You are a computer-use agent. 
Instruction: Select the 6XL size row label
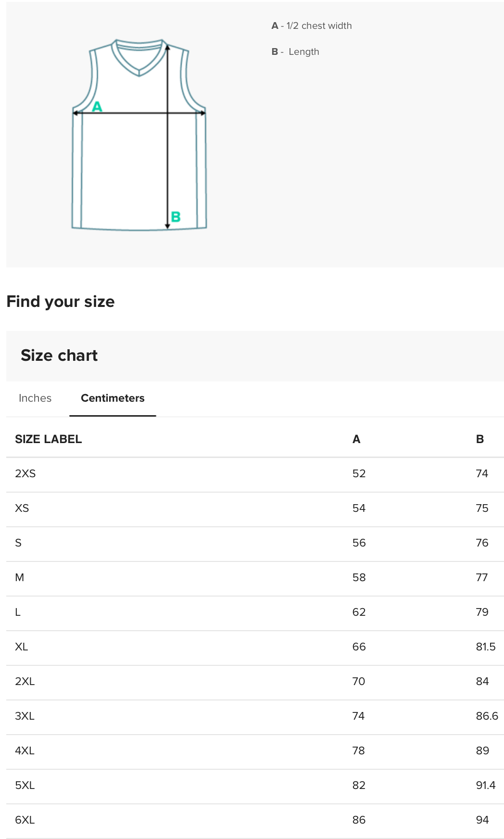(25, 820)
